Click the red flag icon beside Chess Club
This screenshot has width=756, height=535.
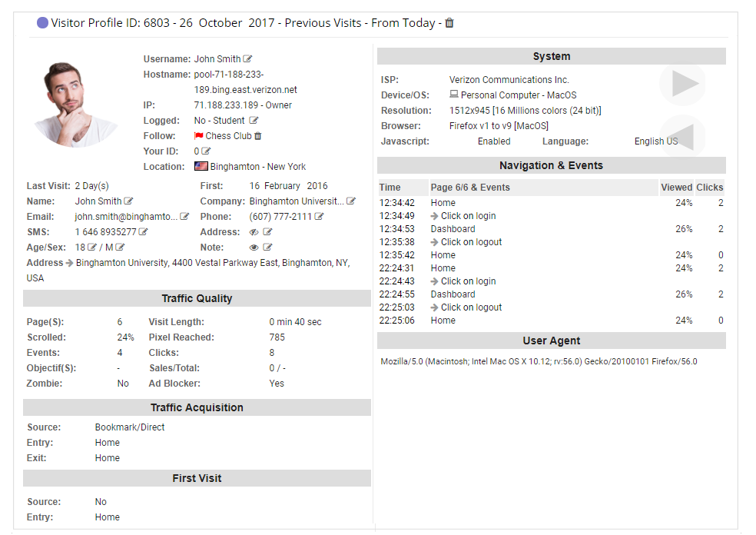[x=198, y=136]
